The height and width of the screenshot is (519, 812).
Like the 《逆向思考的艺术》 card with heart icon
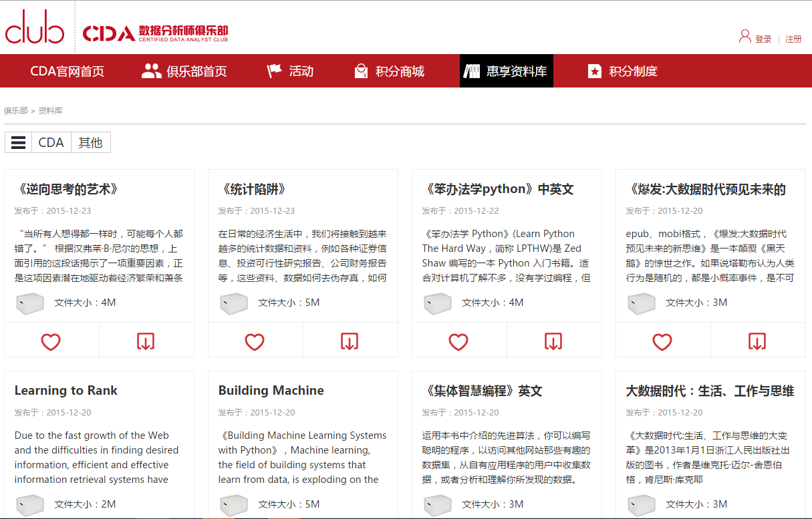pyautogui.click(x=51, y=342)
